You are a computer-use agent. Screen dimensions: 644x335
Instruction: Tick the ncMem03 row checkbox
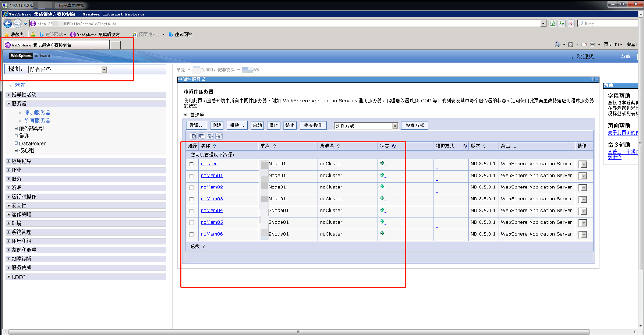tap(192, 199)
